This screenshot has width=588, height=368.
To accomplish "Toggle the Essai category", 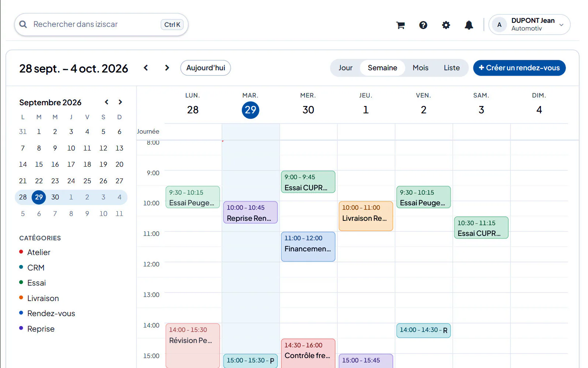I will click(33, 283).
